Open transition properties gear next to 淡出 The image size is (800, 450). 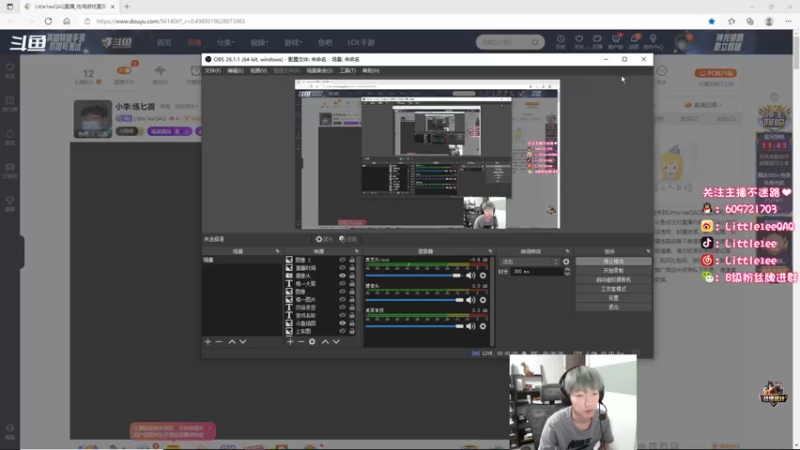[x=566, y=262]
